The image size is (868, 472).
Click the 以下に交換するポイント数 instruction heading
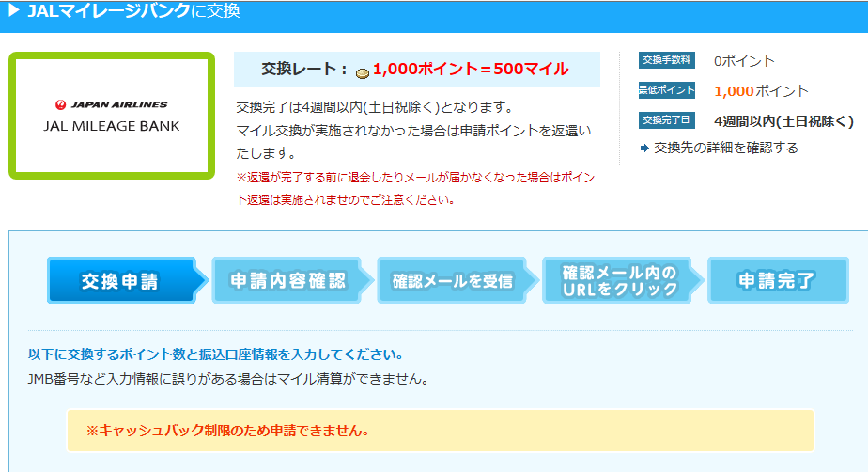pyautogui.click(x=215, y=354)
